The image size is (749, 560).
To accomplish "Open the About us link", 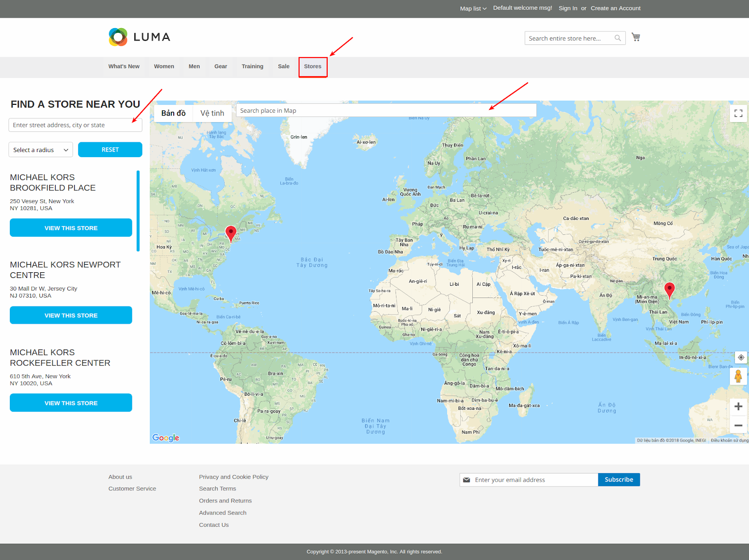I will pos(120,477).
